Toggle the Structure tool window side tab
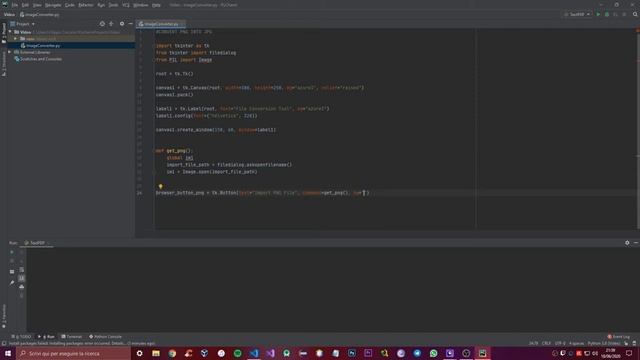Image resolution: width=640 pixels, height=360 pixels. click(4, 64)
